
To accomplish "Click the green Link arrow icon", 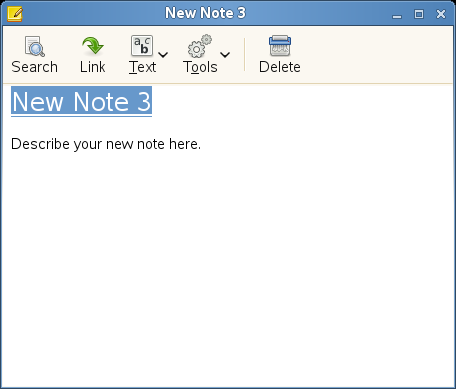I will [93, 46].
